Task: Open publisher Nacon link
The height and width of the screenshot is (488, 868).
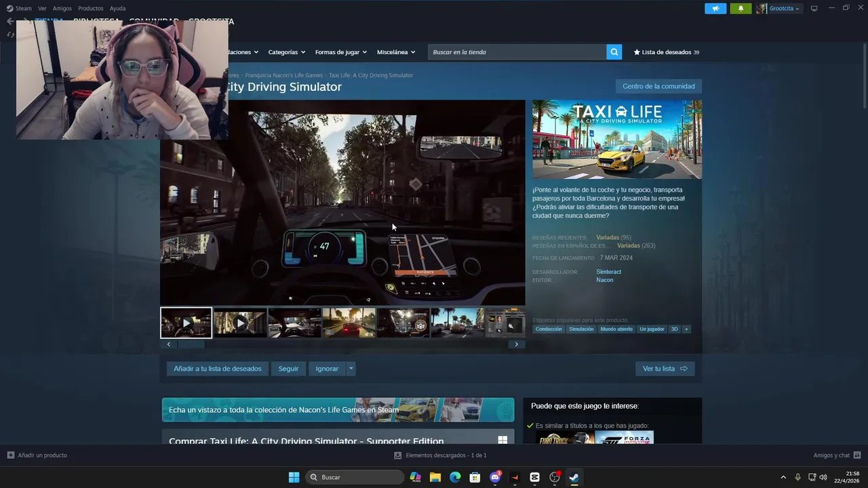Action: coord(604,280)
